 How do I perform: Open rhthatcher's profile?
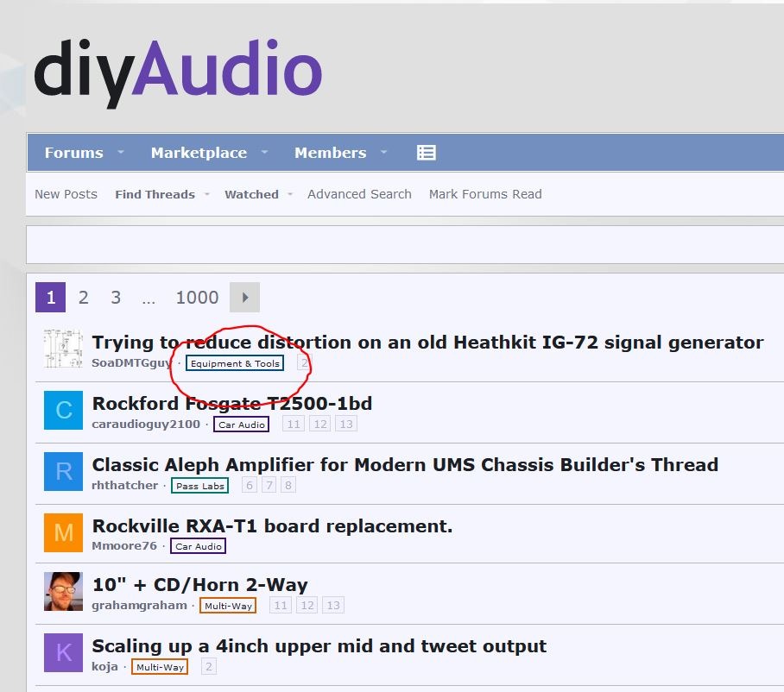[x=124, y=485]
